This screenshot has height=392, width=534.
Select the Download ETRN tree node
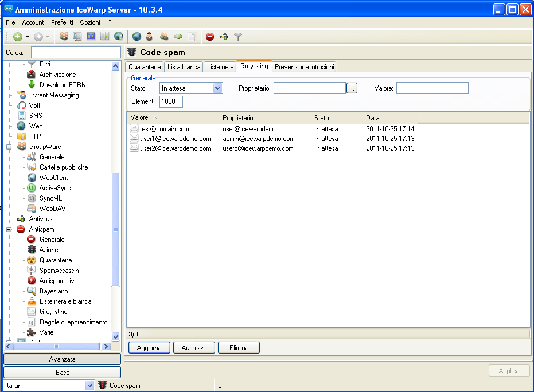pyautogui.click(x=63, y=85)
